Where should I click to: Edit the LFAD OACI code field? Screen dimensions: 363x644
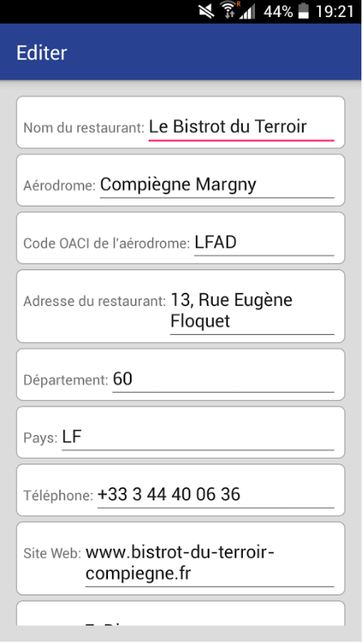[264, 242]
